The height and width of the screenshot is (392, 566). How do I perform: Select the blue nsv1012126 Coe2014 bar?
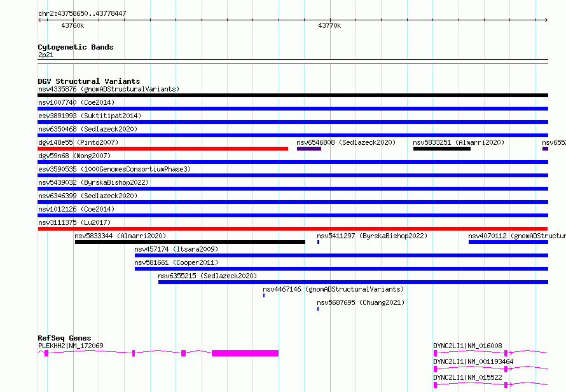tap(293, 215)
